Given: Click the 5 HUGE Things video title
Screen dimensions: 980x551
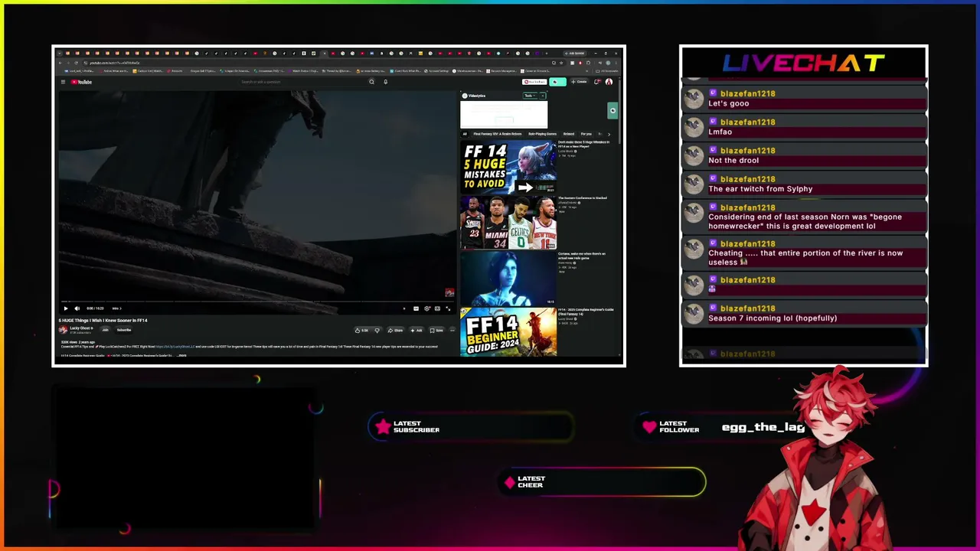Looking at the screenshot, I should (x=103, y=321).
